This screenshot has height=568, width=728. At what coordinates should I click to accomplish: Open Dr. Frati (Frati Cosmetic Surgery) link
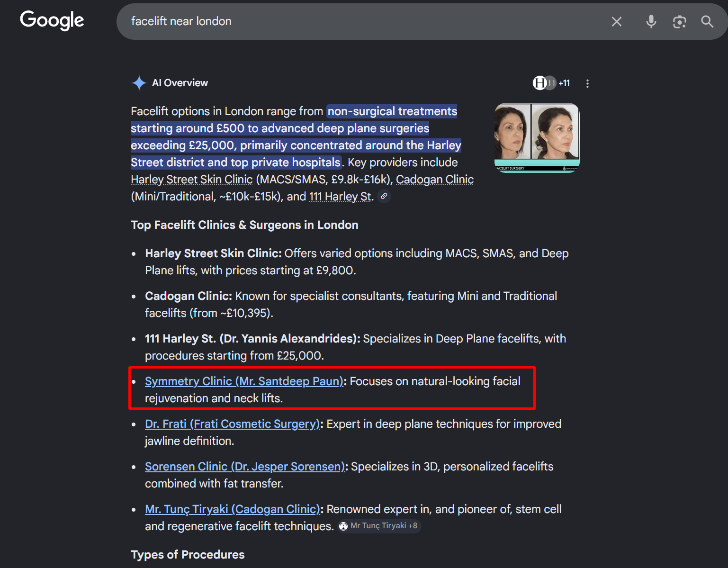tap(232, 424)
